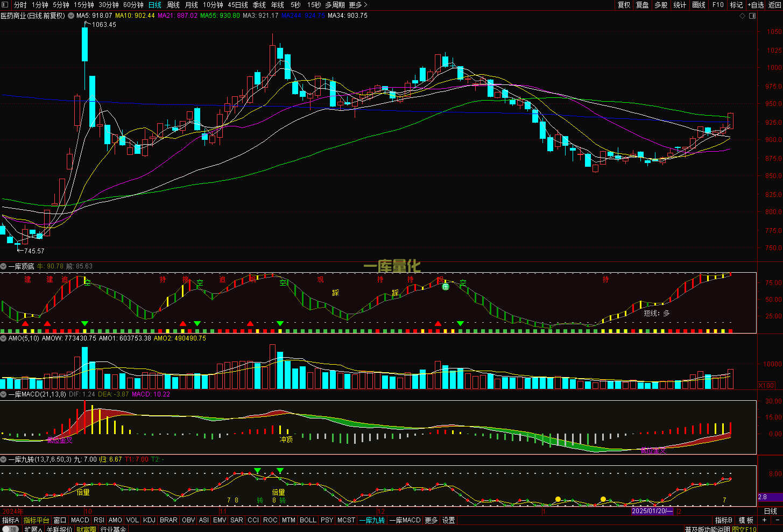Select the 季线 period

coord(259,5)
